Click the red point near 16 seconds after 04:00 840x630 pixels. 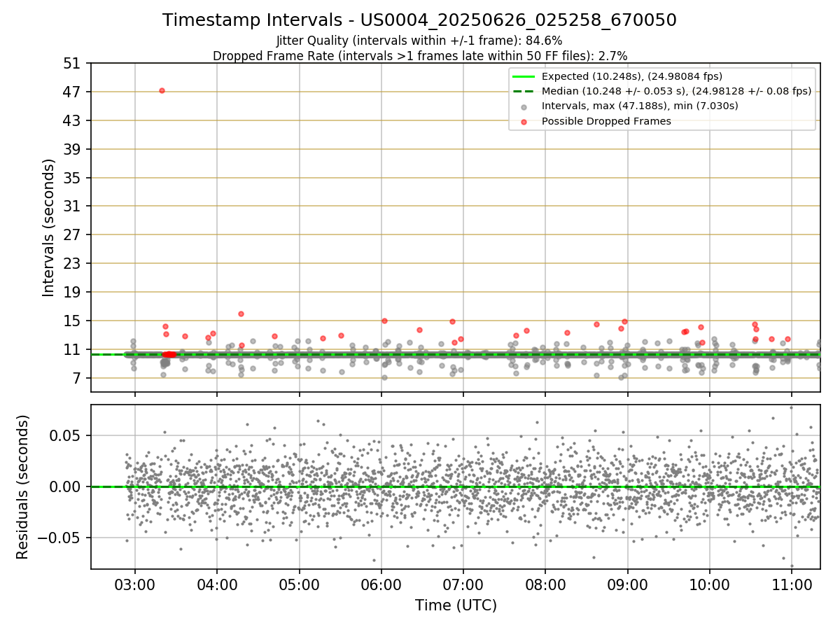(241, 314)
